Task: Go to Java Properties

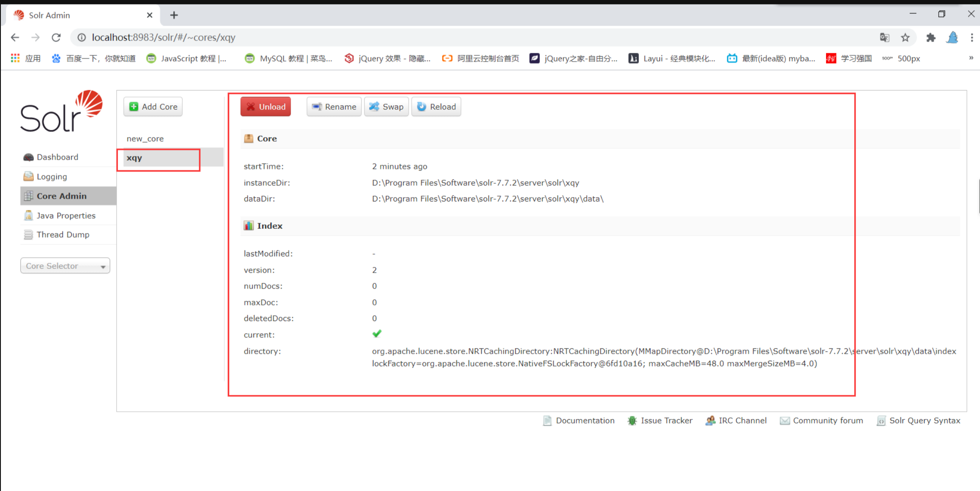Action: (x=66, y=216)
